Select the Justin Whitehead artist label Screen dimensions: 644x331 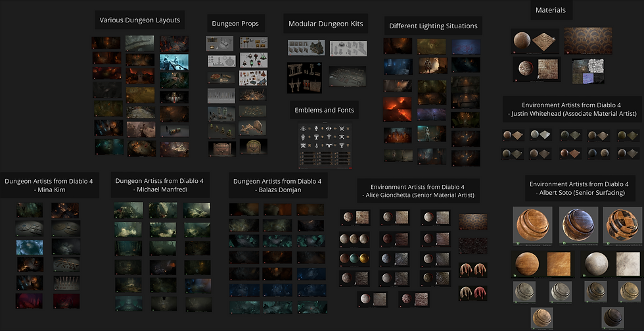click(x=573, y=109)
